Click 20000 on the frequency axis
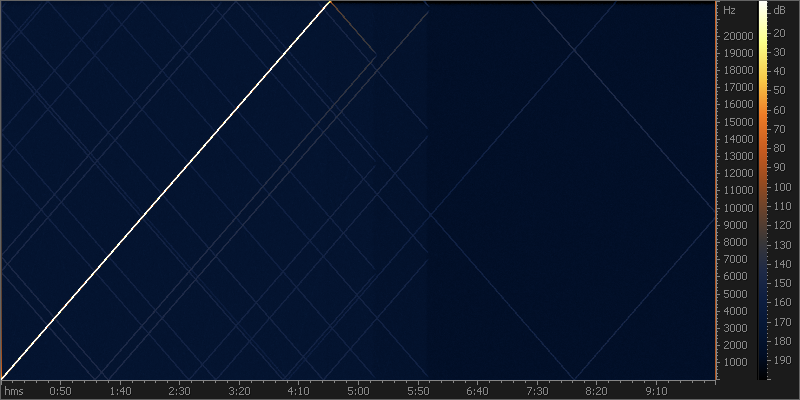This screenshot has height=400, width=800. click(x=738, y=36)
